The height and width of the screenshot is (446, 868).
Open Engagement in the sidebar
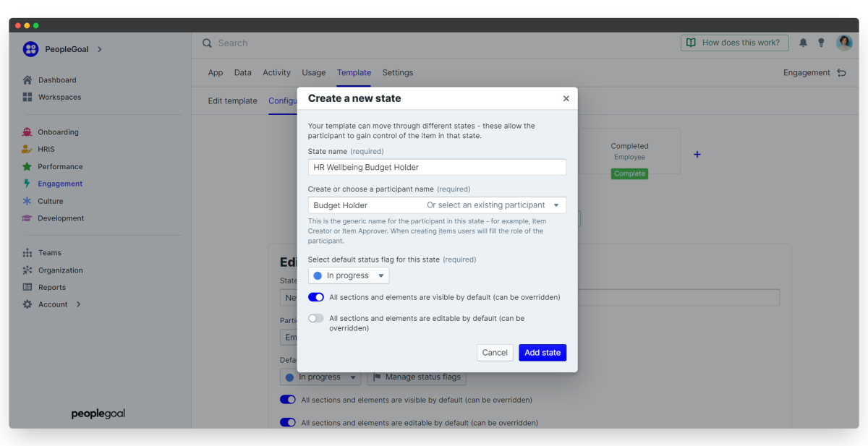(x=60, y=184)
